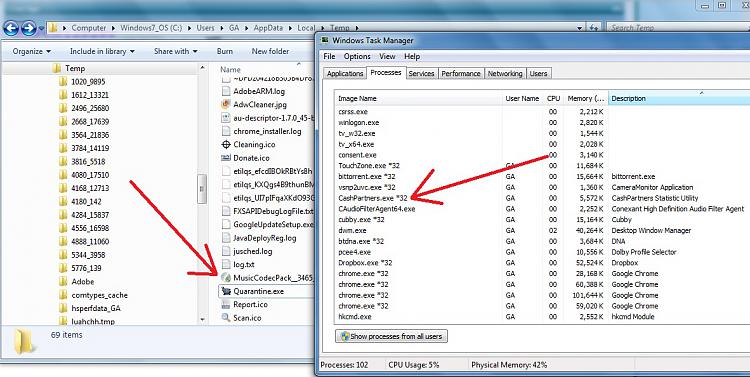Open the Include in library dropdown

coord(102,51)
